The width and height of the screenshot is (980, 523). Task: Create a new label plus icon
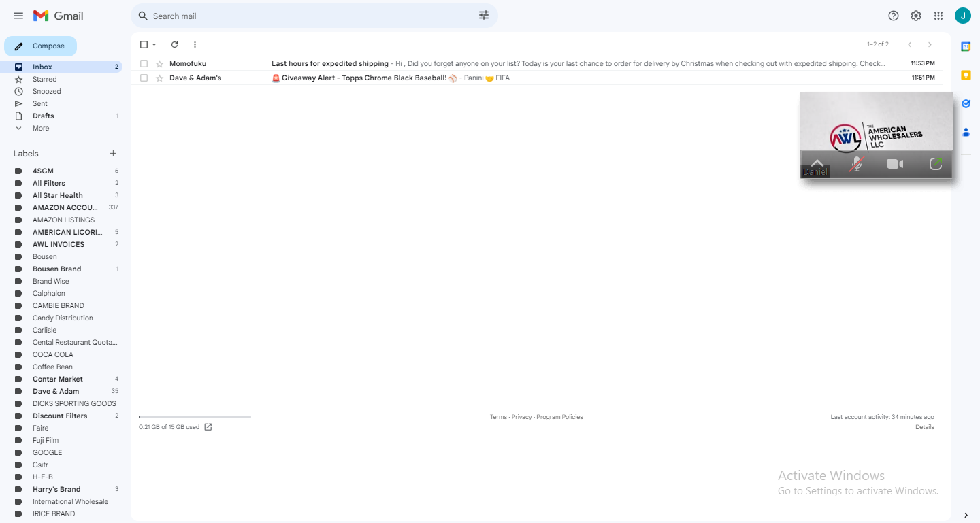point(113,154)
